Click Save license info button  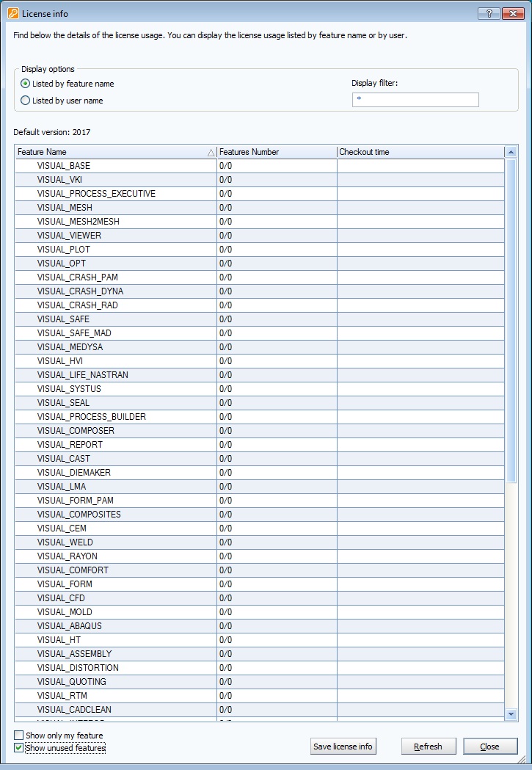343,747
